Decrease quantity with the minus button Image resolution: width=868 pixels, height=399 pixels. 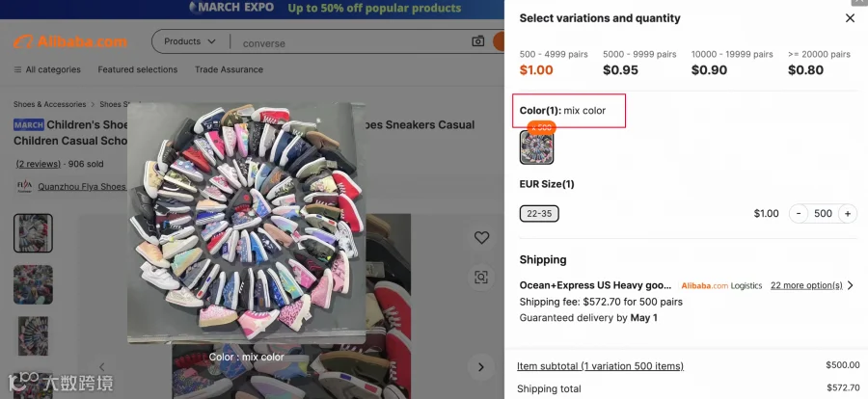tap(799, 214)
